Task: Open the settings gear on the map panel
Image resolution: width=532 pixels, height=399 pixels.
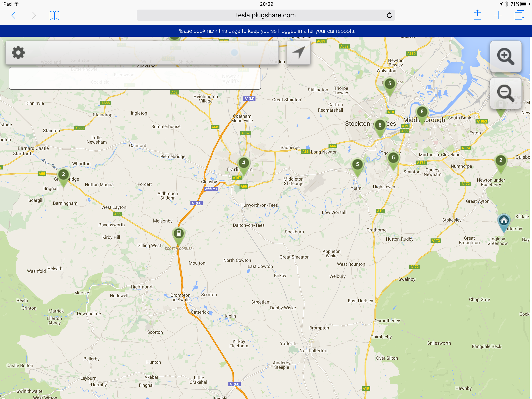Action: click(18, 53)
